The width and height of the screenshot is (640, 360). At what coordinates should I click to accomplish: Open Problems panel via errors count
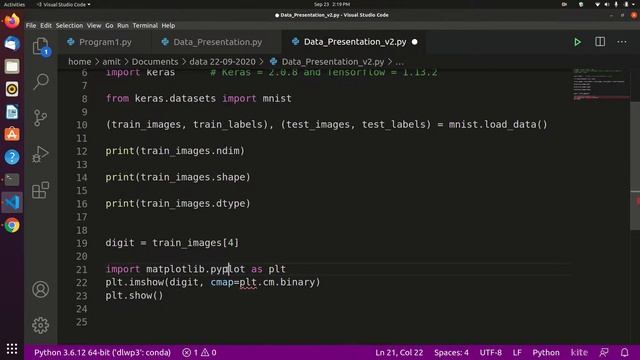coord(199,352)
